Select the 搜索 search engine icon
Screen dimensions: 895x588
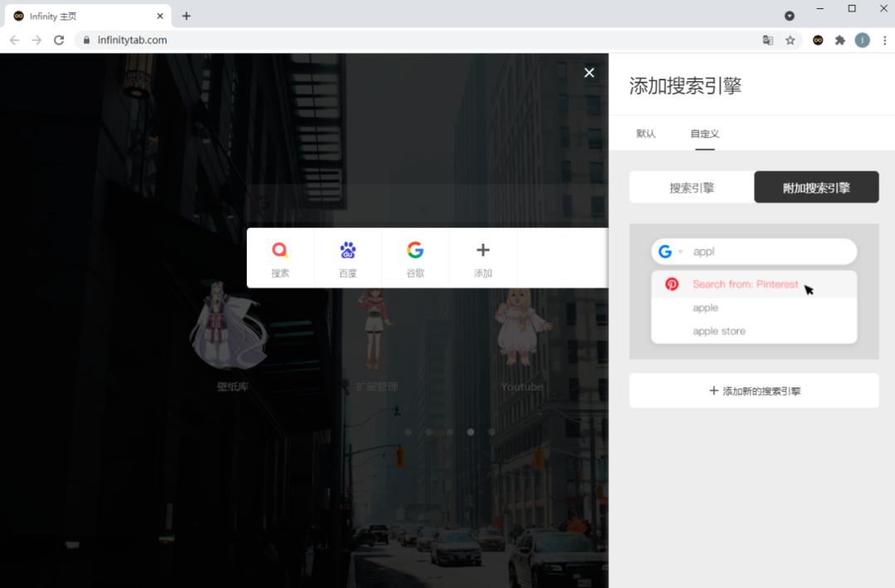tap(280, 250)
